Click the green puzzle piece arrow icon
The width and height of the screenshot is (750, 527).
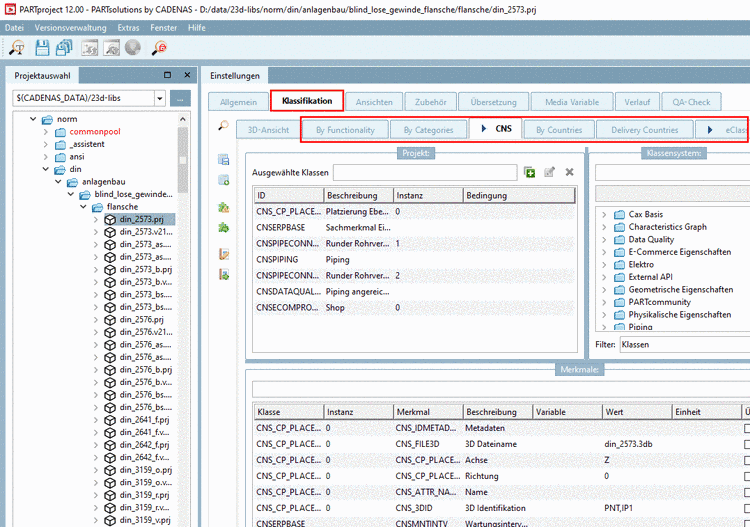pos(223,228)
